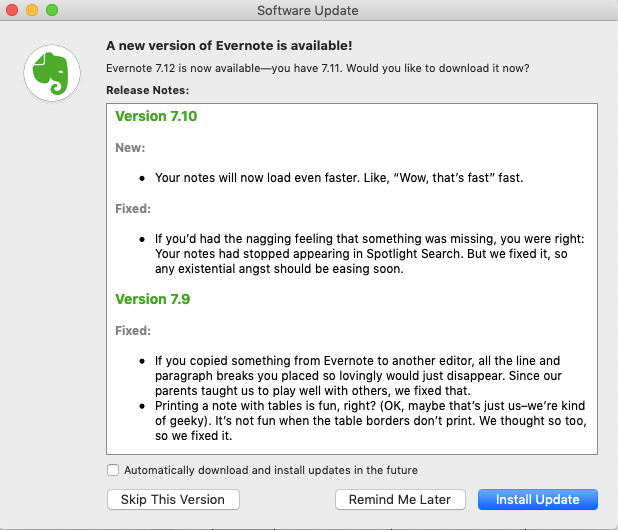The height and width of the screenshot is (530, 618).
Task: Click the Version 7.9 heading
Action: [153, 299]
